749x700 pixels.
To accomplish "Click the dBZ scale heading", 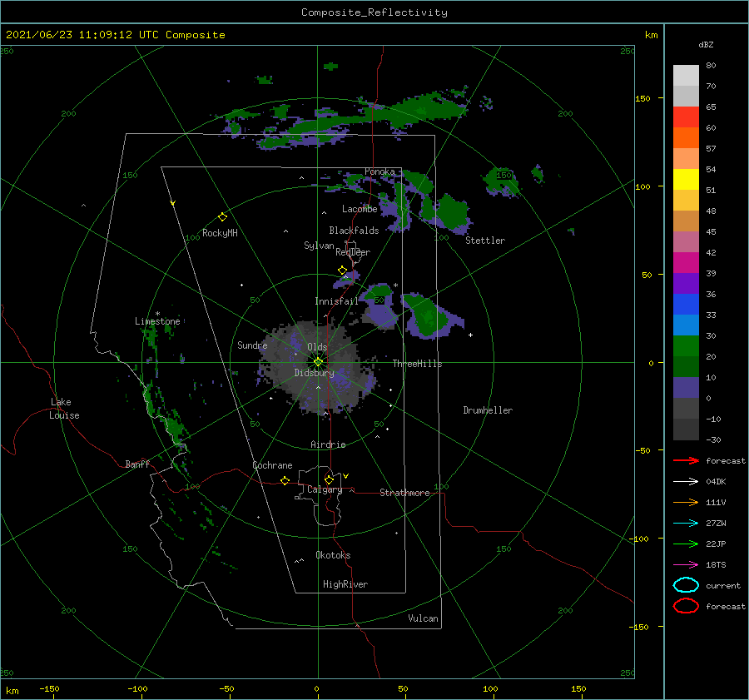I will pos(706,44).
